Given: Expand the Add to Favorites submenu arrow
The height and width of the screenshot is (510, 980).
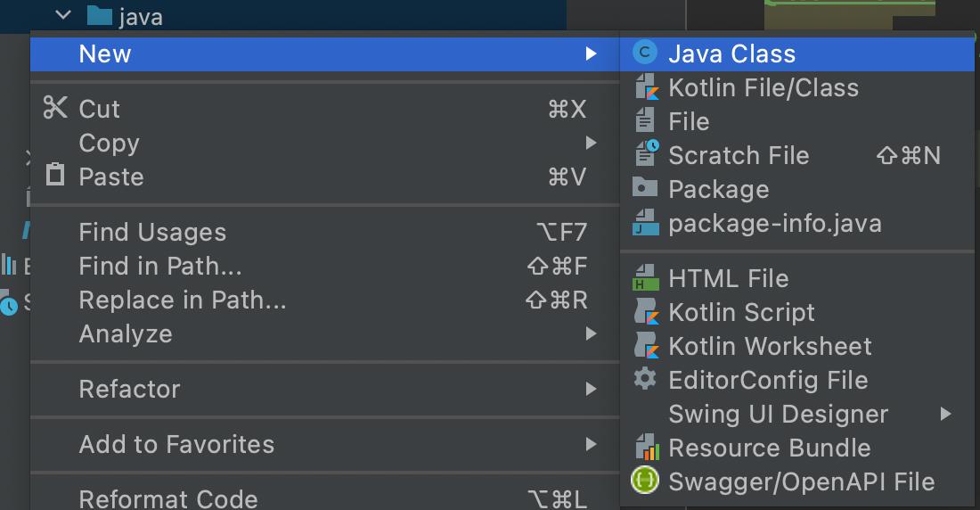Looking at the screenshot, I should [591, 444].
